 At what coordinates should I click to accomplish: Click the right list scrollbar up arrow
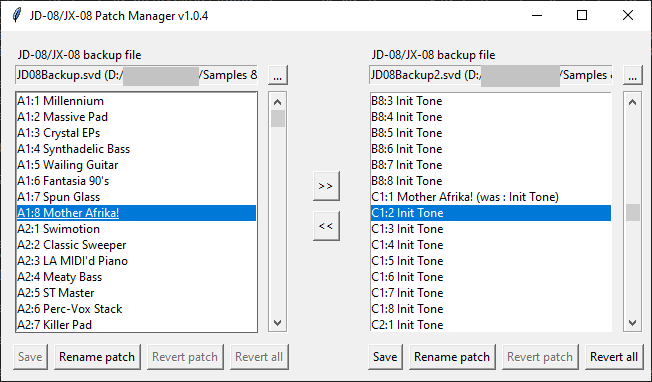click(x=632, y=102)
